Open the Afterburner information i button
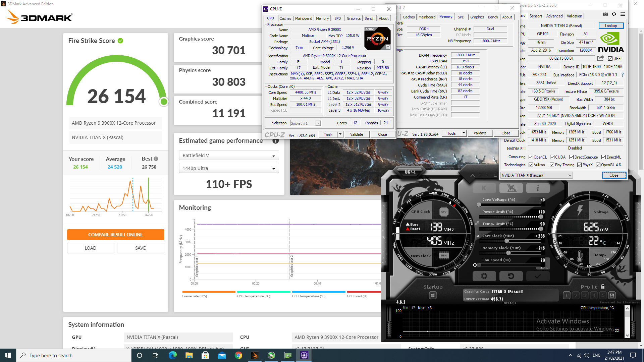644x362 pixels. point(538,188)
